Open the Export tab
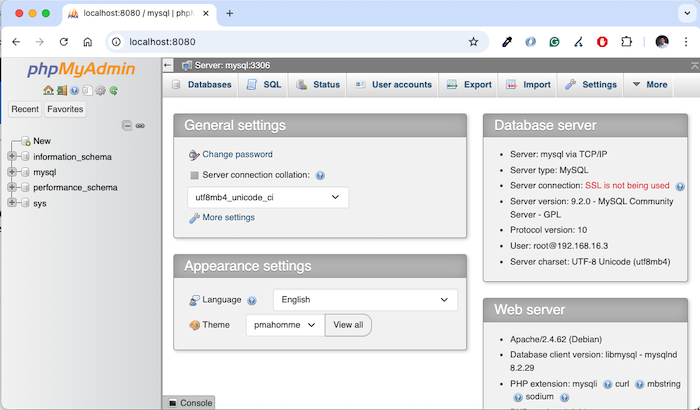The height and width of the screenshot is (410, 700). (x=469, y=85)
